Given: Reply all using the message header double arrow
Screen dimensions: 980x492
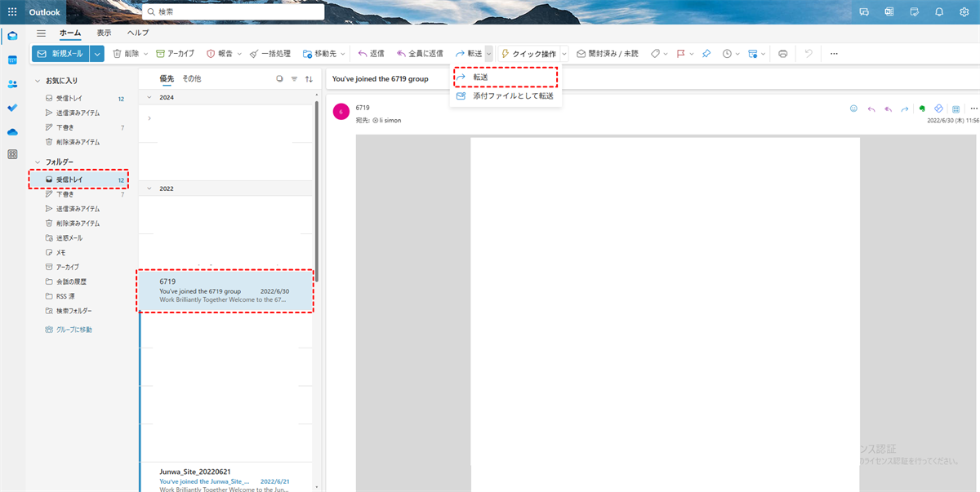Looking at the screenshot, I should (888, 109).
